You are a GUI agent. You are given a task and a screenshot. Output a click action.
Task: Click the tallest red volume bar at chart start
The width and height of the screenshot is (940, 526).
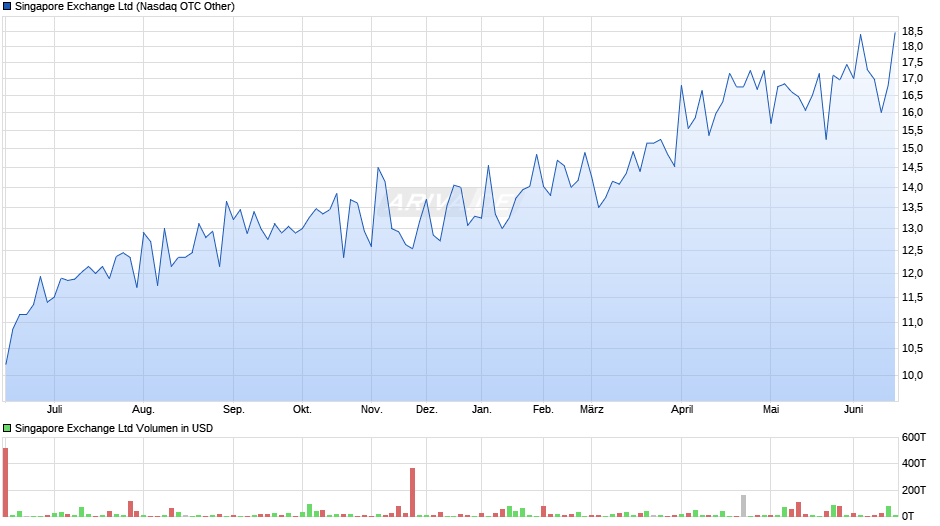pos(6,482)
